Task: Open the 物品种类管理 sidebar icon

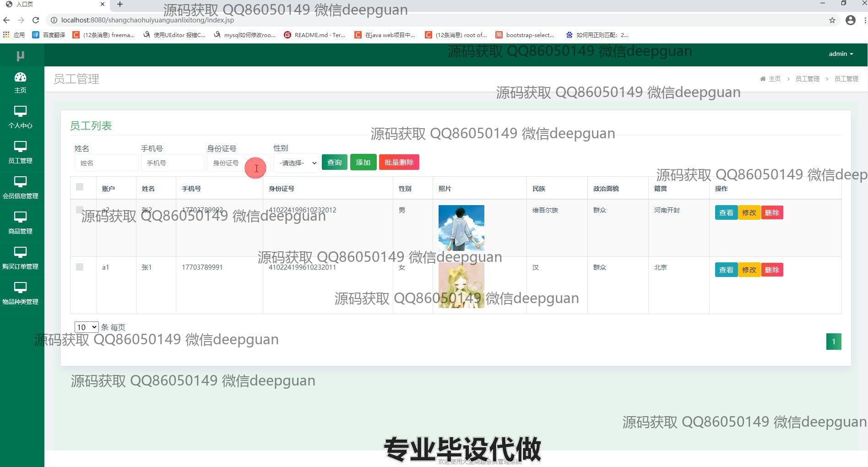Action: pyautogui.click(x=21, y=288)
